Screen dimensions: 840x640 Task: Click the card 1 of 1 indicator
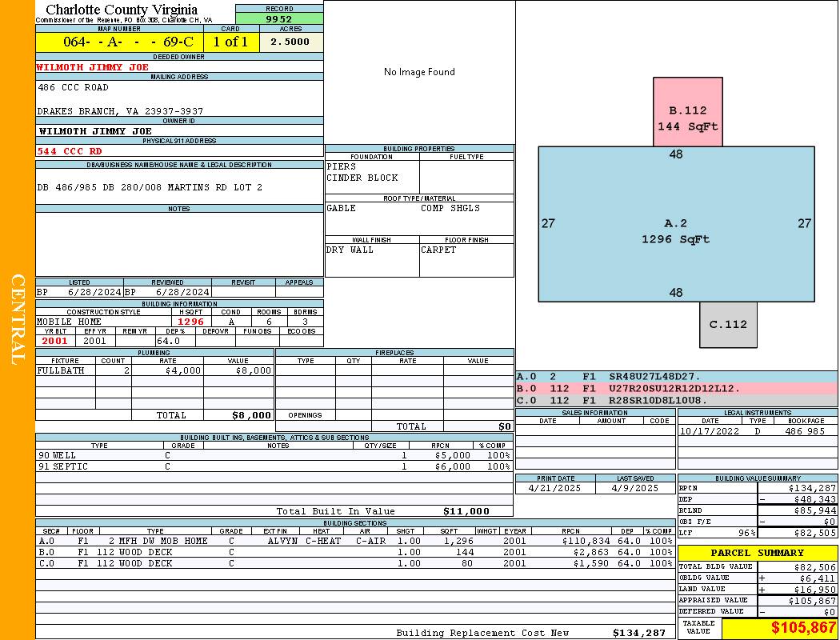230,42
